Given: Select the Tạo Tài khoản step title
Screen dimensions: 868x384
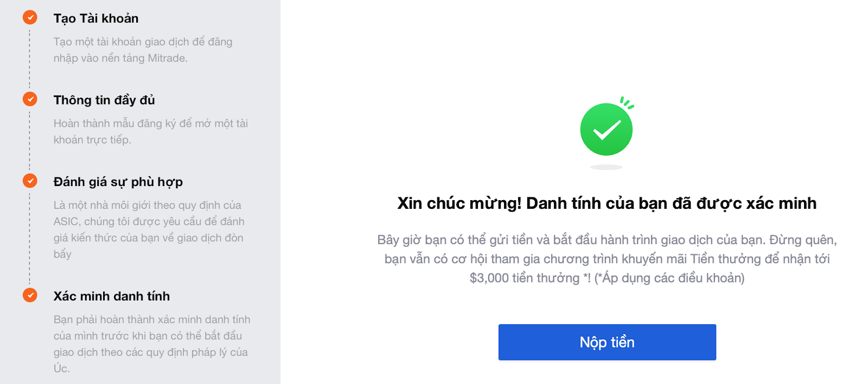Looking at the screenshot, I should tap(96, 18).
